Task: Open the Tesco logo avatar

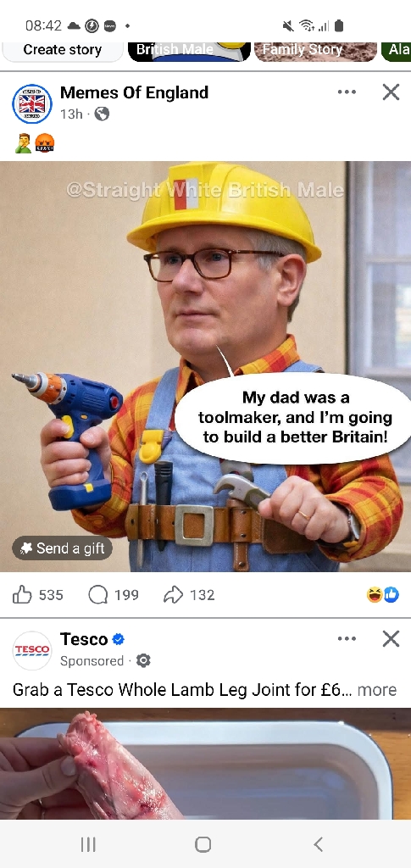Action: 32,650
